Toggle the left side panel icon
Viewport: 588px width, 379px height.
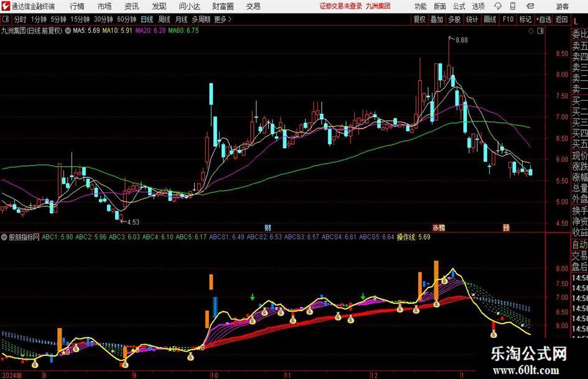click(x=5, y=19)
